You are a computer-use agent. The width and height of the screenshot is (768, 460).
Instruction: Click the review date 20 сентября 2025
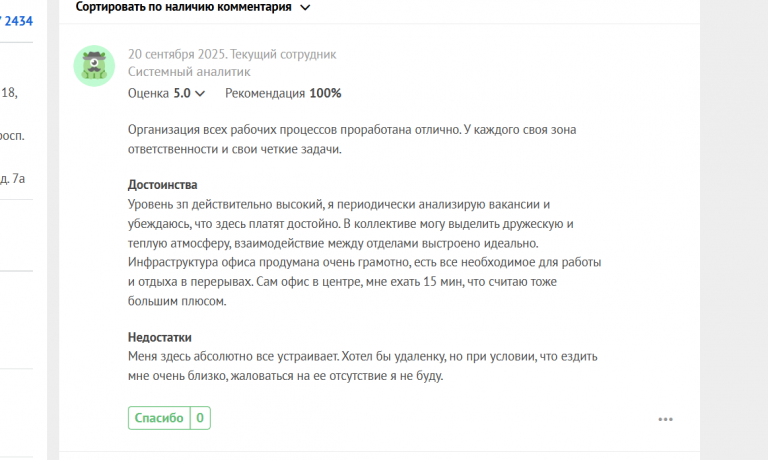tap(177, 54)
